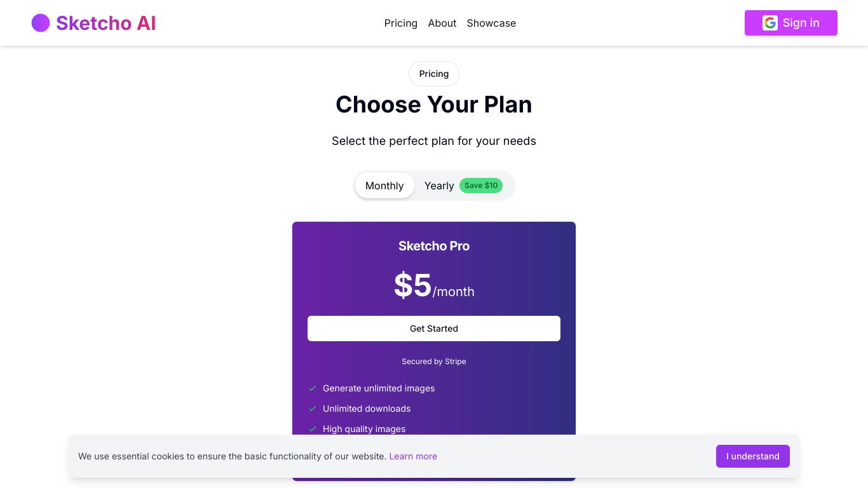The height and width of the screenshot is (488, 868).
Task: Click the purple Sketcho logo circle
Action: 41,23
